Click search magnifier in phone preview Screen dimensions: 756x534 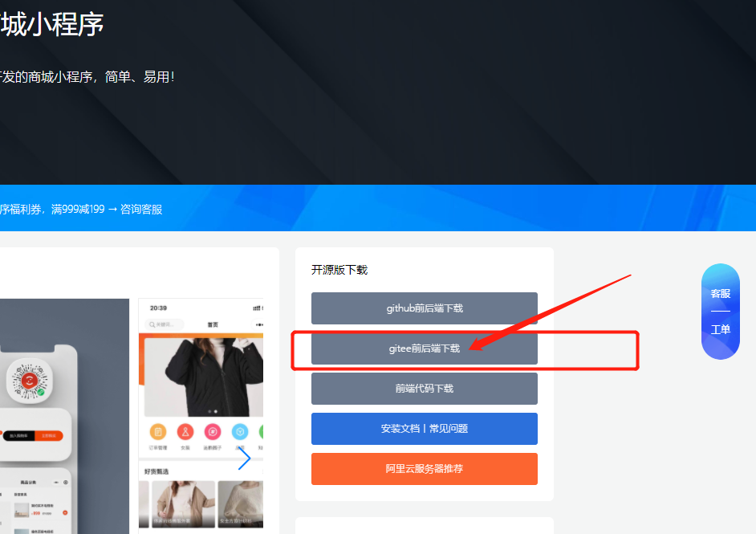point(152,324)
